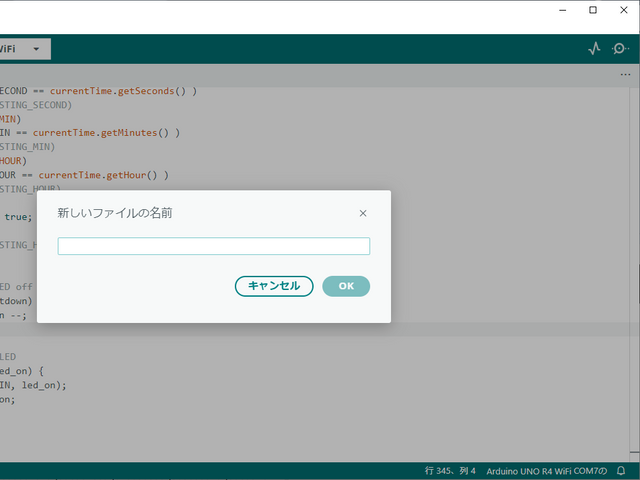Image resolution: width=640 pixels, height=480 pixels.
Task: Expand the board selector dropdown
Action: click(25, 49)
